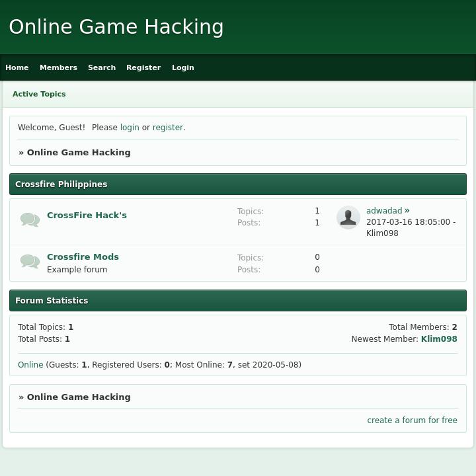Switch to the Active Topics tab
This screenshot has width=476, height=476.
(x=39, y=94)
